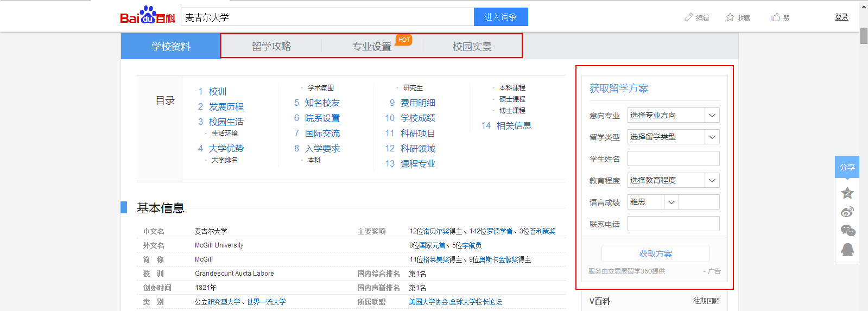Jump to contents item 2 发展历程

pos(226,106)
